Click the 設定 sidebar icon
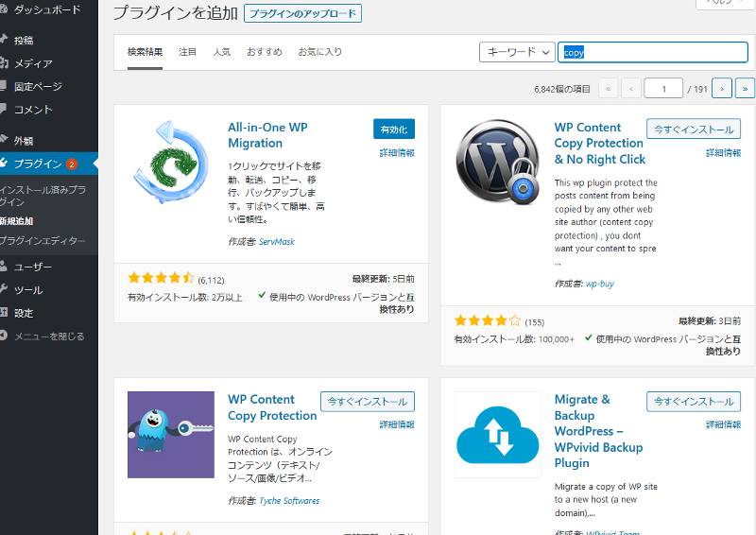Image resolution: width=756 pixels, height=535 pixels. [x=3, y=312]
